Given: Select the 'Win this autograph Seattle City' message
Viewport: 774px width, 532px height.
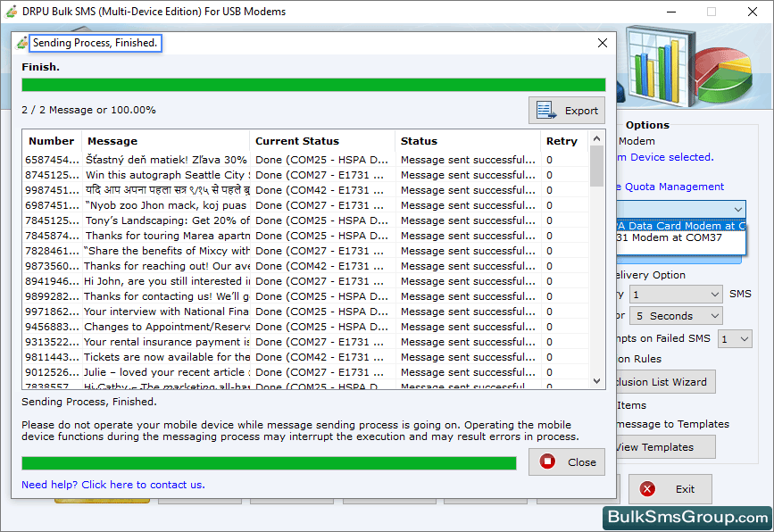Looking at the screenshot, I should (x=168, y=175).
